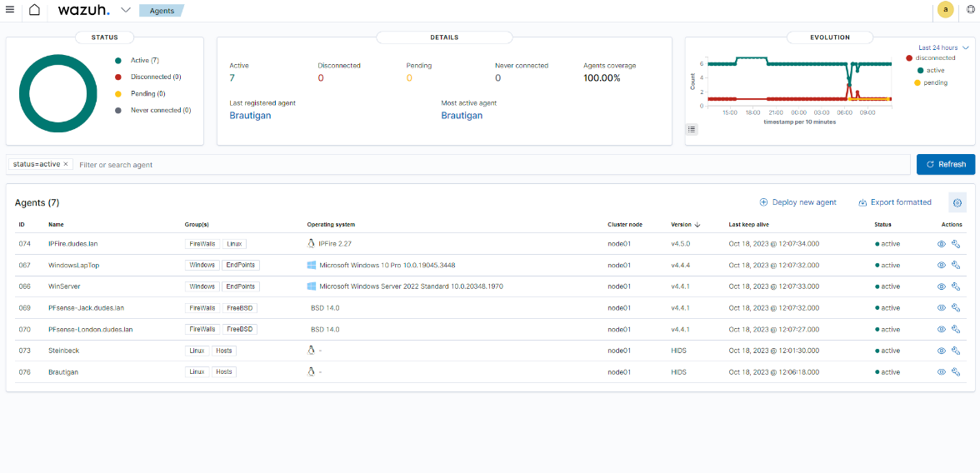Click the user avatar in the header
This screenshot has height=473, width=980.
[945, 10]
